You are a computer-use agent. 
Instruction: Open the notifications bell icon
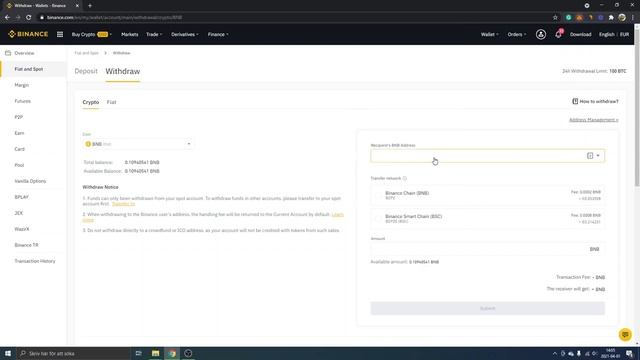pyautogui.click(x=558, y=34)
